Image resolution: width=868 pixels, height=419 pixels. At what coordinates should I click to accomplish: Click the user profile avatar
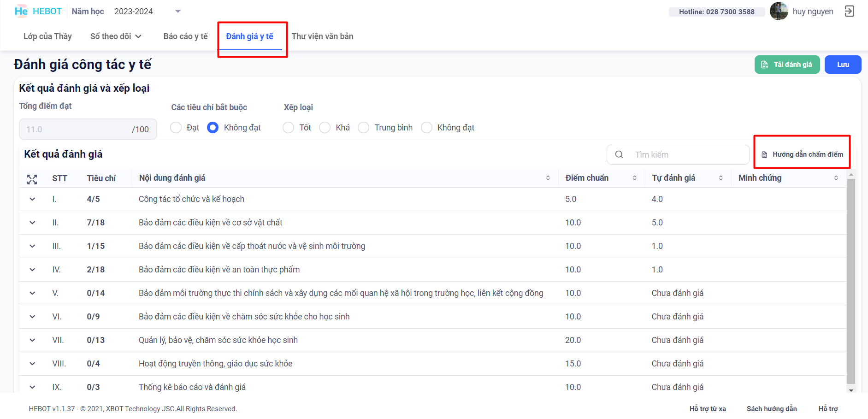(779, 12)
